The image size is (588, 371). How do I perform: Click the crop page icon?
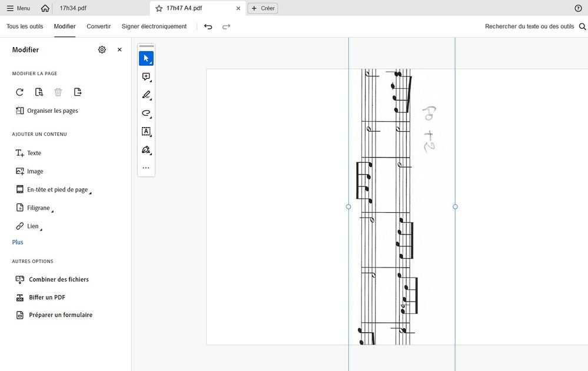(x=39, y=92)
